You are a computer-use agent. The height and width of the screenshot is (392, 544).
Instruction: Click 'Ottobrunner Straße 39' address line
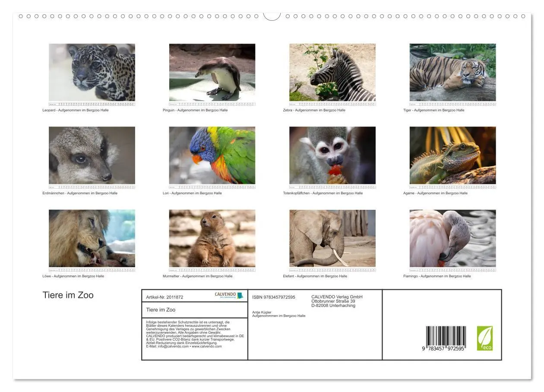[x=333, y=301]
